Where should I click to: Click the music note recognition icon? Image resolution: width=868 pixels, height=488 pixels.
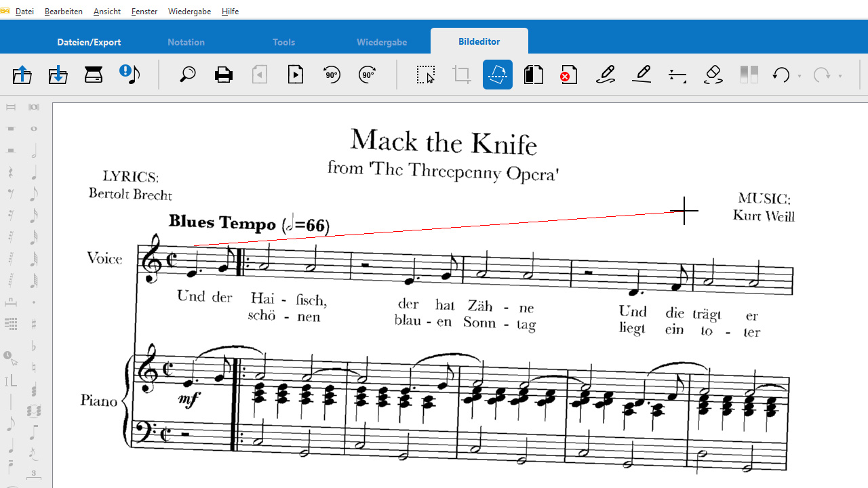tap(129, 75)
